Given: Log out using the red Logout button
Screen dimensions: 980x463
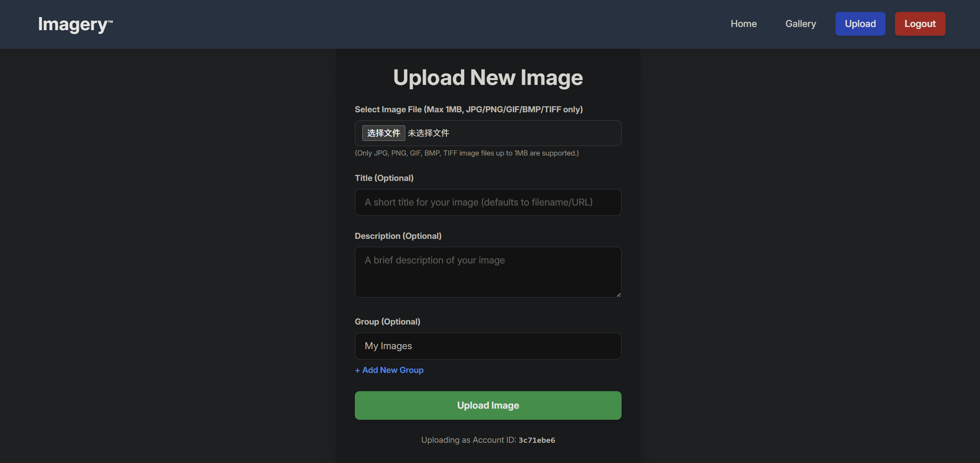Looking at the screenshot, I should (x=920, y=24).
